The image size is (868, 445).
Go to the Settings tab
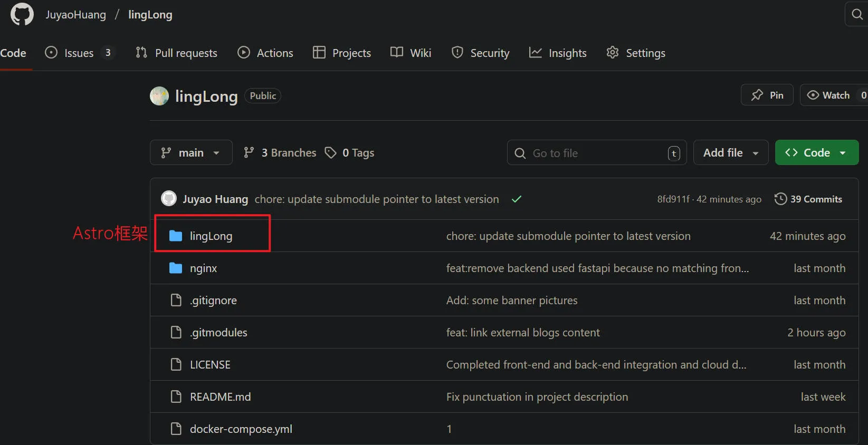[636, 53]
